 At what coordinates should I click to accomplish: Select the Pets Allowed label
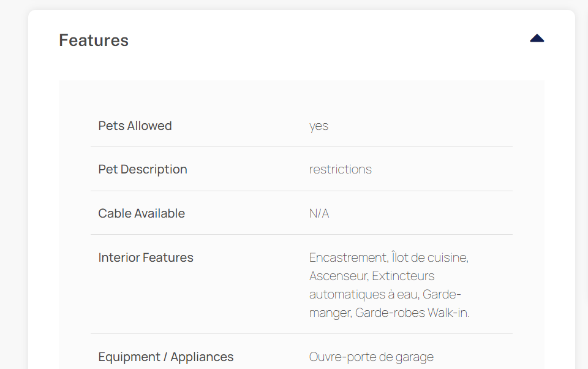pos(135,126)
